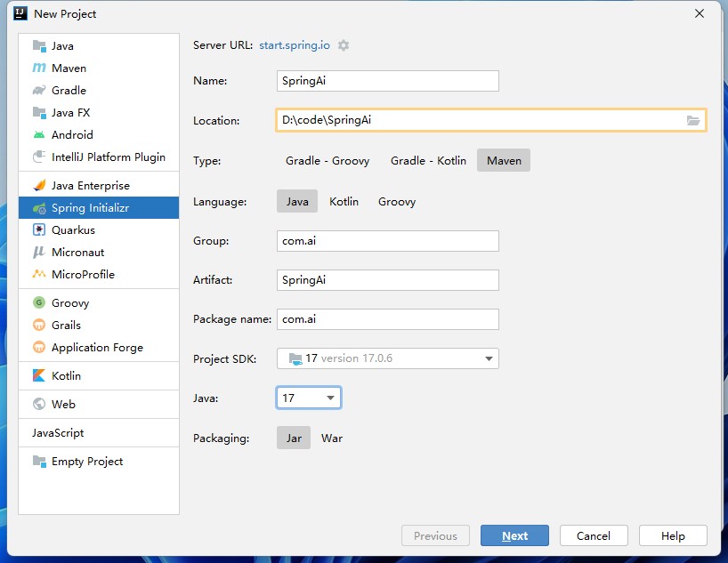The image size is (728, 563).
Task: Click the Java Enterprise flame icon
Action: tap(39, 185)
